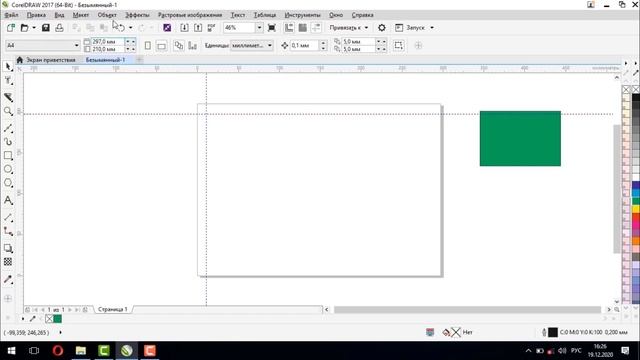
Task: Set page orientation to Portrait
Action: coord(148,45)
